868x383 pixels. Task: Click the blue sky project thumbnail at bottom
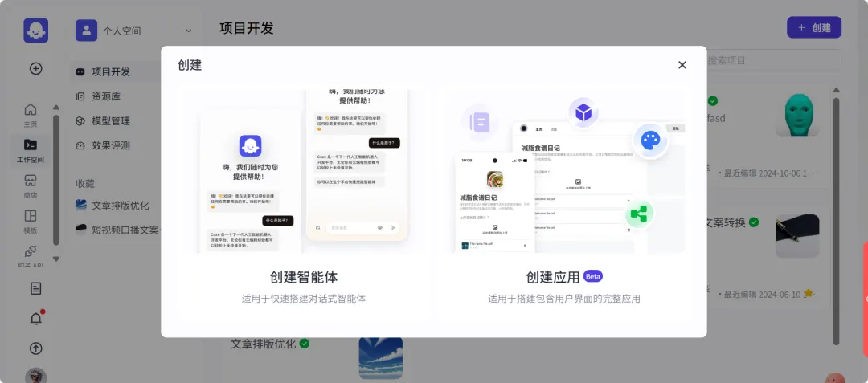pos(381,357)
